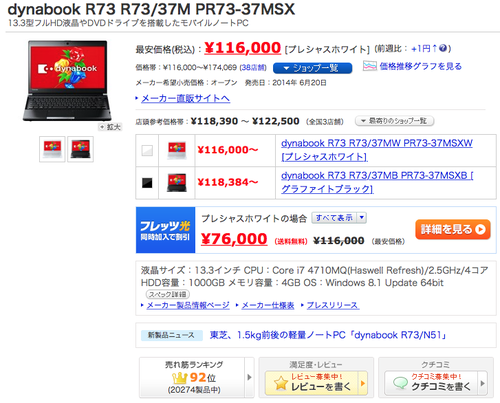Screen dimensions: 500x403
Task: Click the price trend graph icon
Action: (x=369, y=66)
